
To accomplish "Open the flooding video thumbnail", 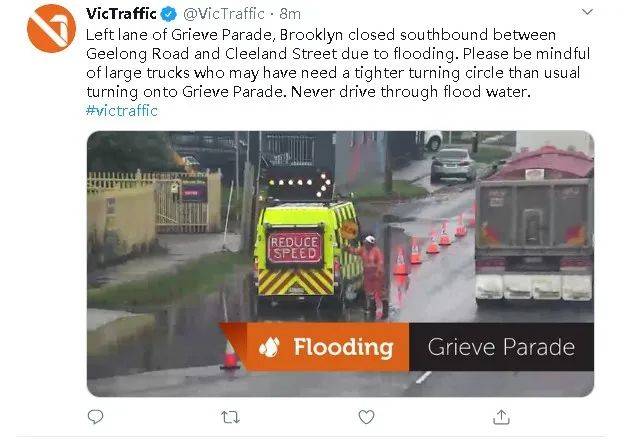I will tap(340, 263).
